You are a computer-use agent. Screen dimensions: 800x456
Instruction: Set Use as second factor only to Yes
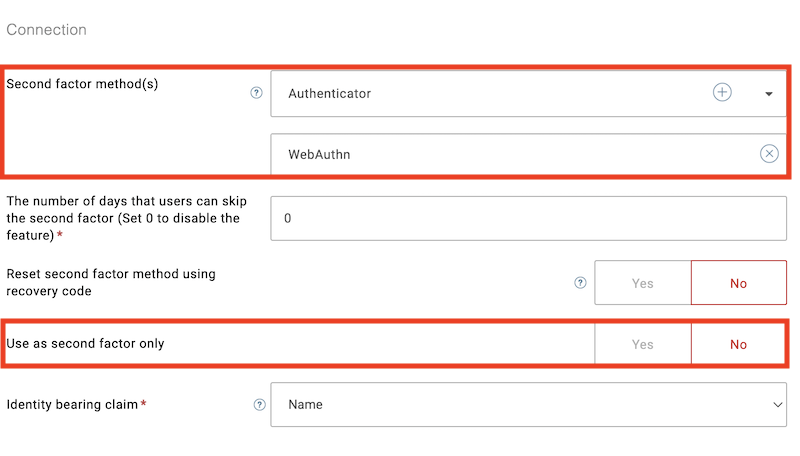point(643,344)
